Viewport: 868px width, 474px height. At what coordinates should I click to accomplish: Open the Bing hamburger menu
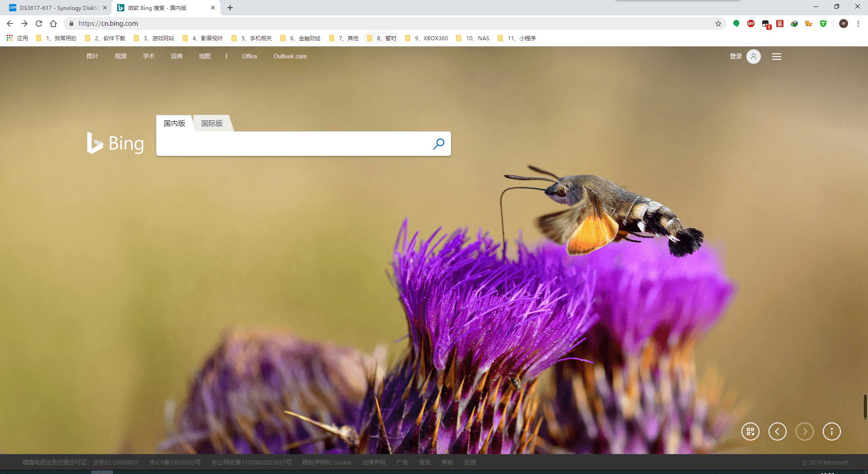(x=777, y=57)
